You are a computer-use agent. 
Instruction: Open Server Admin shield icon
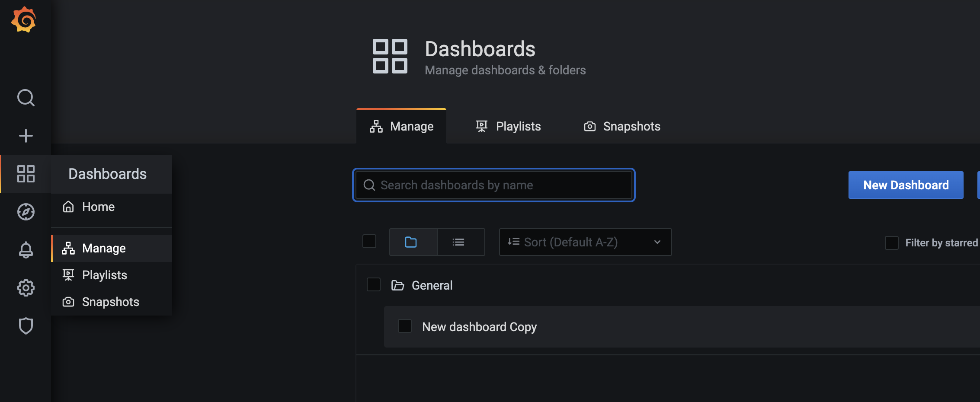tap(26, 326)
